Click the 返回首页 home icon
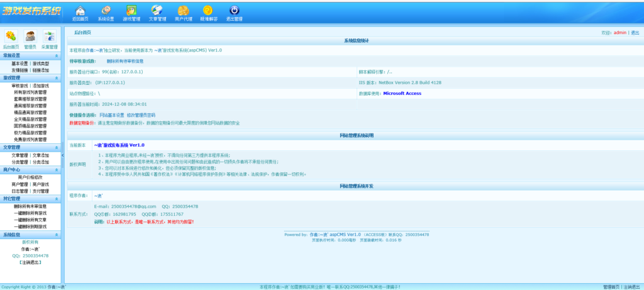Viewport: 644px width, 290px height. point(80,11)
